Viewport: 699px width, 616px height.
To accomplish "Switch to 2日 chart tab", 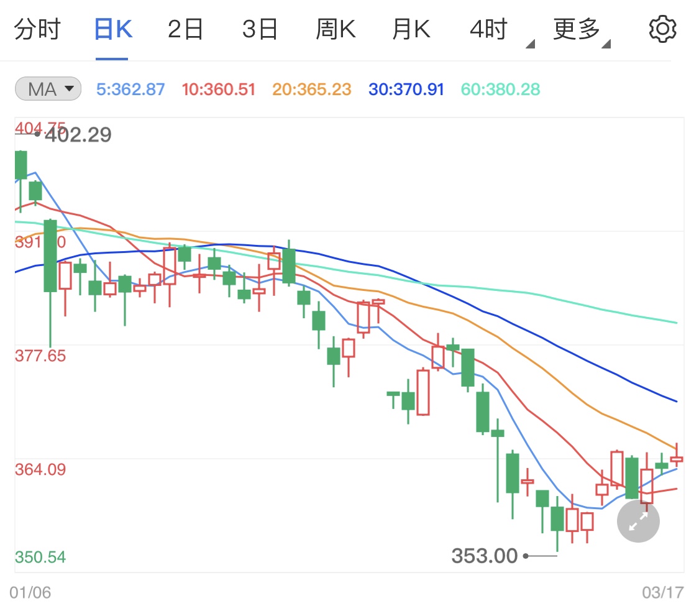I will click(x=185, y=29).
